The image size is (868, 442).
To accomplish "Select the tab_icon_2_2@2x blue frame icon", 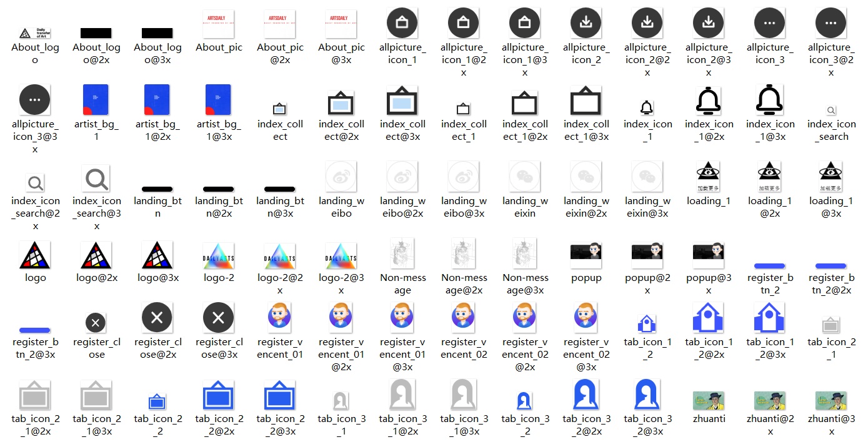I will (x=218, y=395).
